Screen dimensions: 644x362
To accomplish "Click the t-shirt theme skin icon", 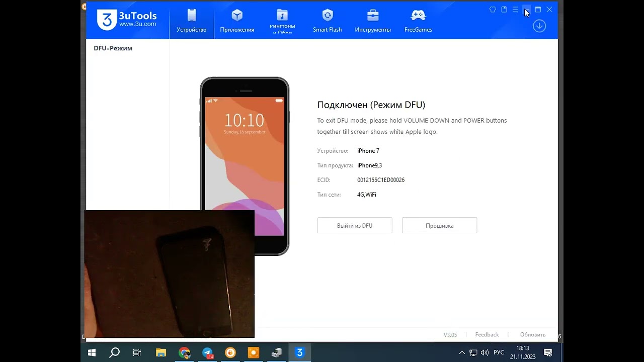I will click(493, 9).
